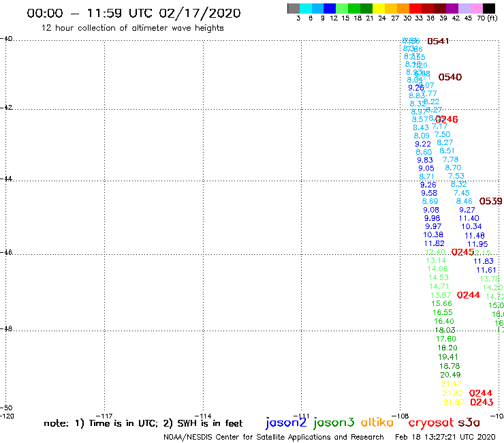504x443 pixels.
Task: Click the wave height value 8.46
Action: (x=464, y=201)
